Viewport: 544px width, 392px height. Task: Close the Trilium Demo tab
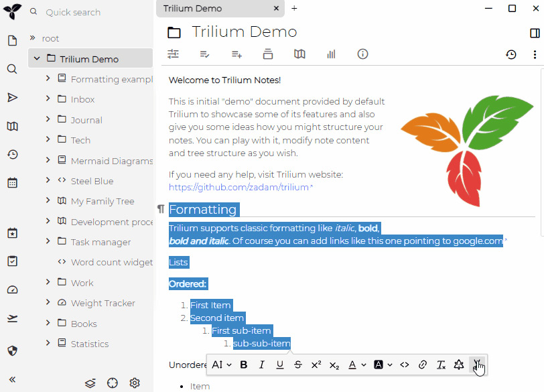pyautogui.click(x=276, y=8)
